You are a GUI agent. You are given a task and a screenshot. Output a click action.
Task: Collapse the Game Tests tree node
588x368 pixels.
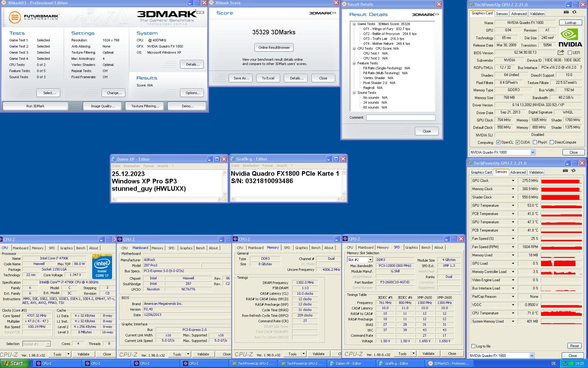354,24
